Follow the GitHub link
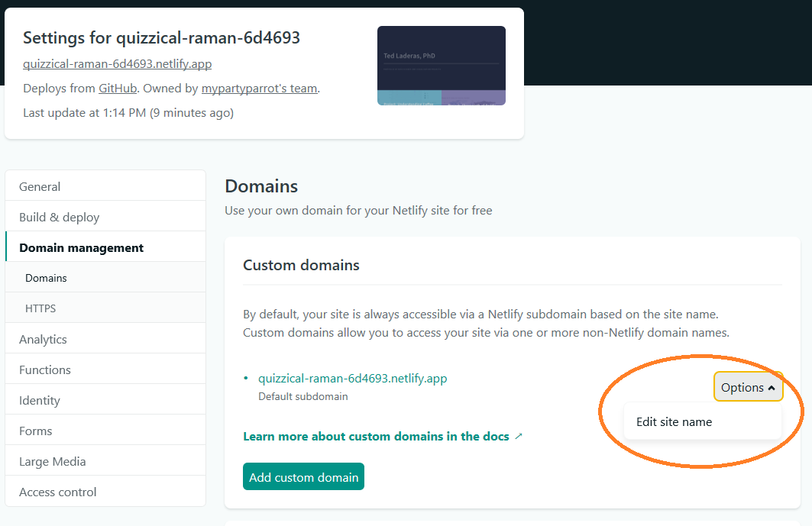This screenshot has width=812, height=526. click(118, 89)
